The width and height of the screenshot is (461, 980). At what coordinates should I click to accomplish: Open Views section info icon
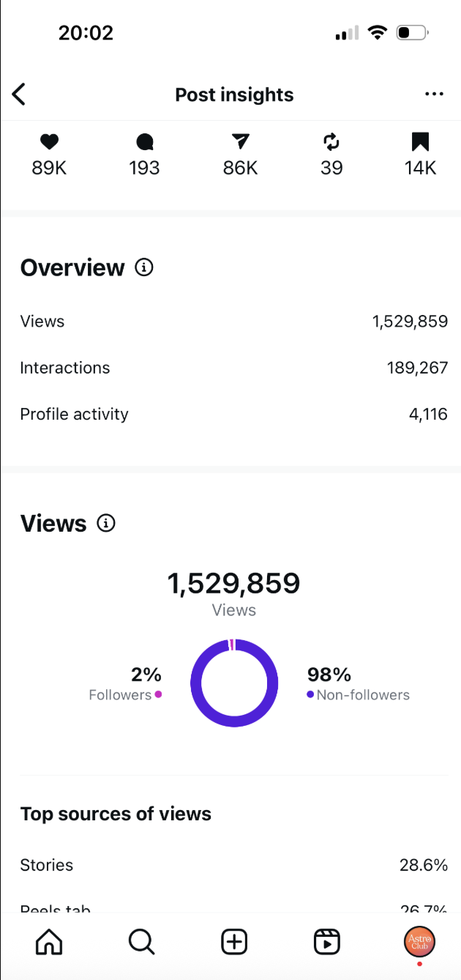tap(106, 524)
